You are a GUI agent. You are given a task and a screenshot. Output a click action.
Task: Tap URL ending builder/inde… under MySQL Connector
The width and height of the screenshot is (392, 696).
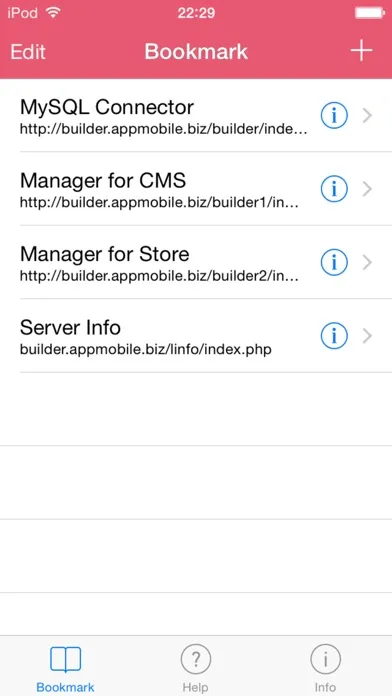(x=163, y=129)
